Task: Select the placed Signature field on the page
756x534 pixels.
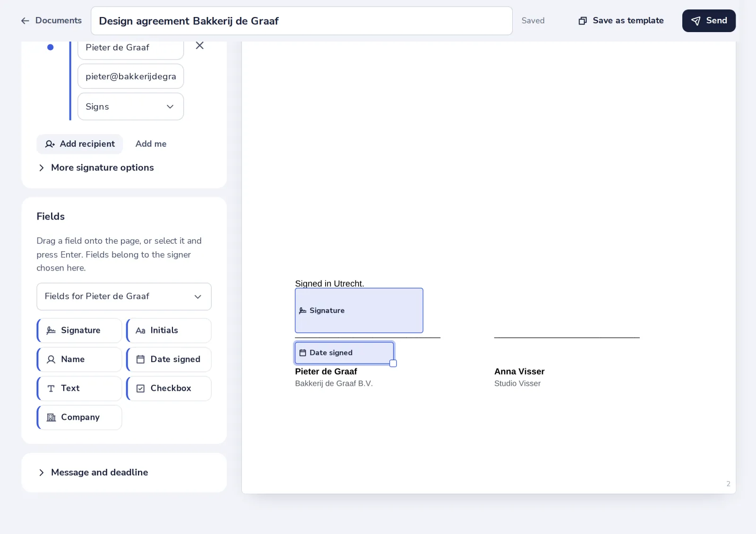Action: (359, 311)
